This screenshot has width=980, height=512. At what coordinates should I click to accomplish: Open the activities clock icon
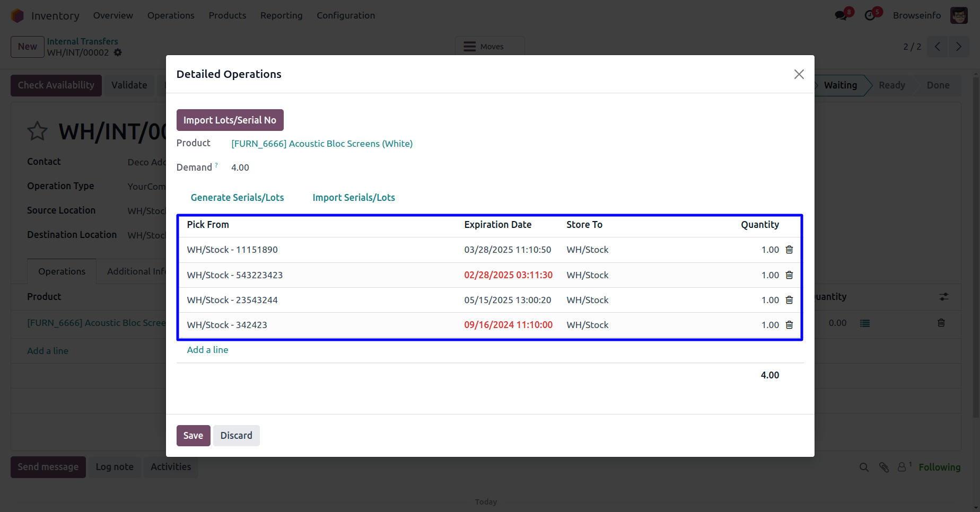pyautogui.click(x=870, y=15)
